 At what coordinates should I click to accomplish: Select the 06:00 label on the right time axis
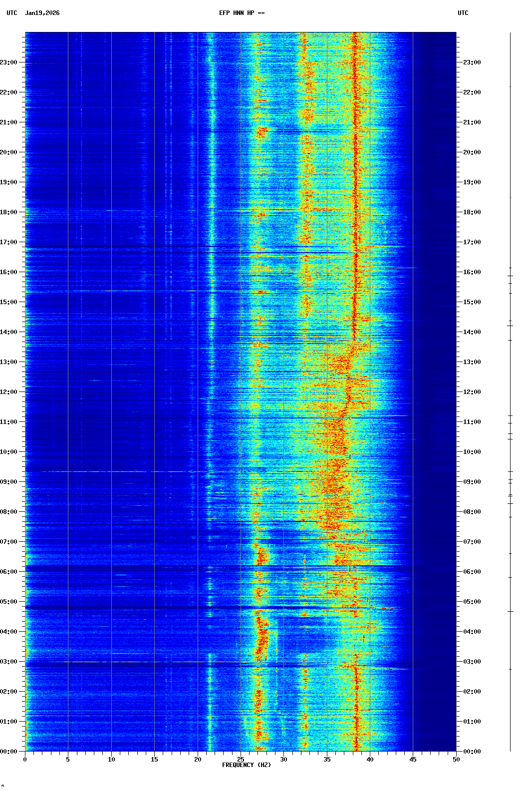[472, 572]
